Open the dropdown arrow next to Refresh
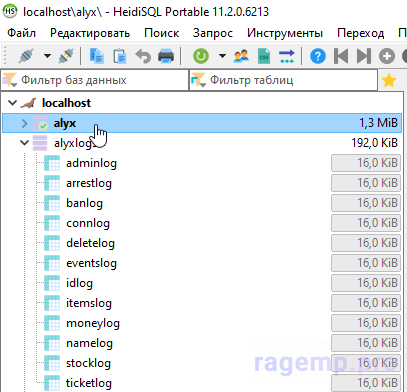 coord(222,56)
